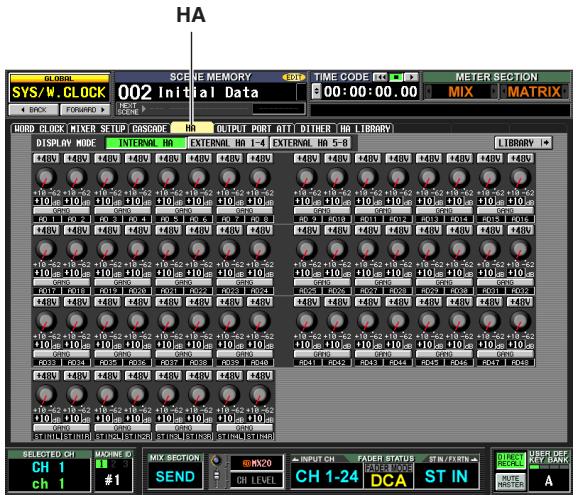Click the time code up/down stepper

click(316, 91)
